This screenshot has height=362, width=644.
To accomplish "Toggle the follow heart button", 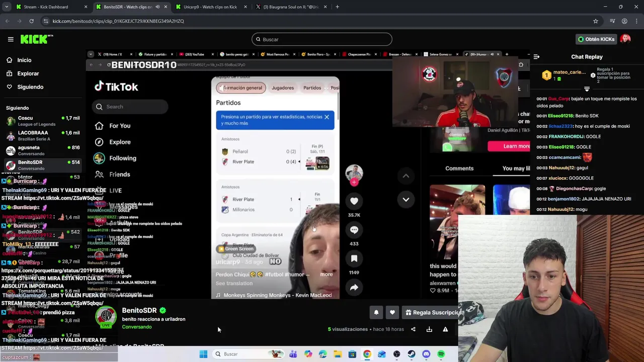I will click(x=392, y=312).
